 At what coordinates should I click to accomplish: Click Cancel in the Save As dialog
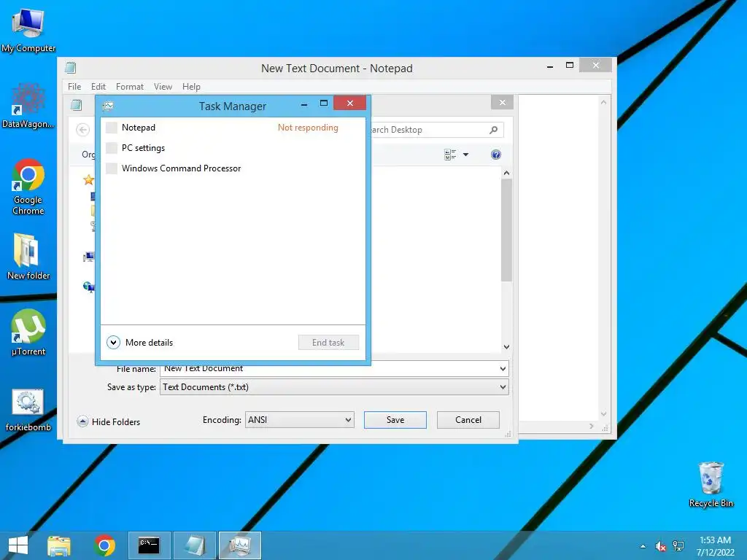468,420
